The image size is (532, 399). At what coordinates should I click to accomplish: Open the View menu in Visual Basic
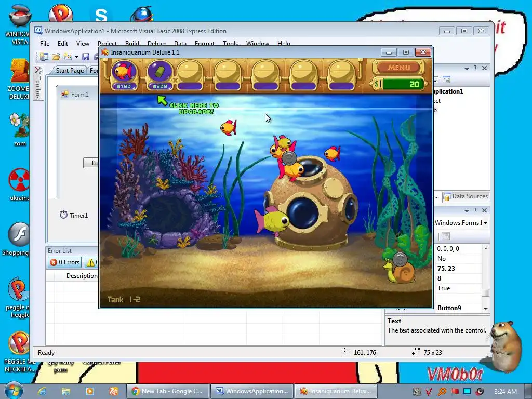pos(83,44)
